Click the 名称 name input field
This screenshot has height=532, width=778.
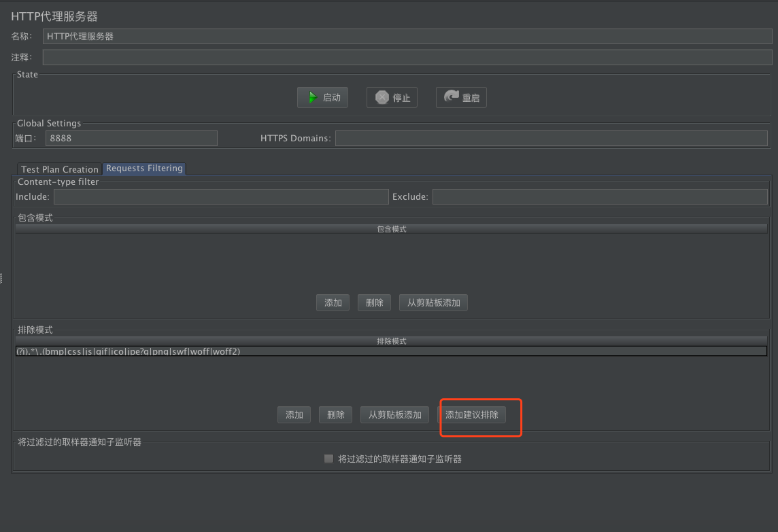[x=407, y=36]
